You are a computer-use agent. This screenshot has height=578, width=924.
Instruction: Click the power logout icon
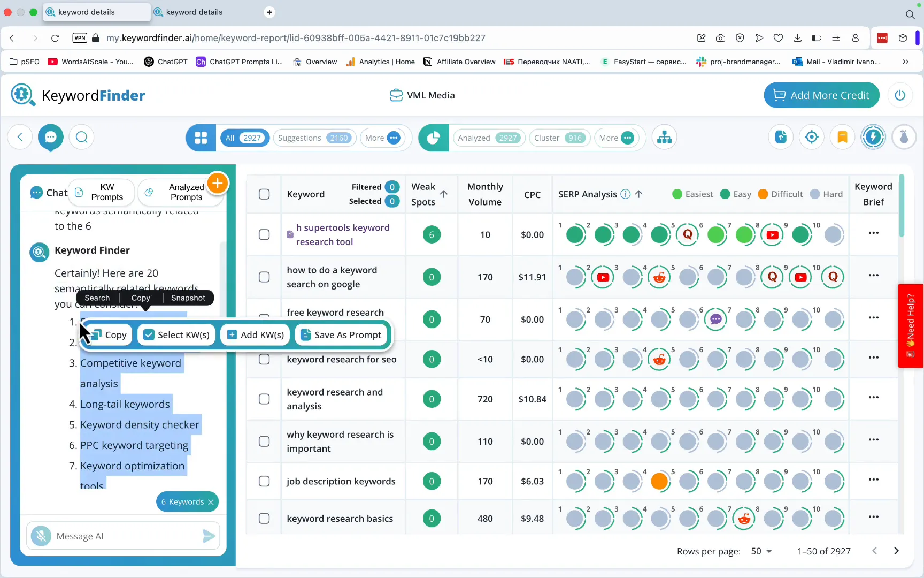tap(900, 95)
